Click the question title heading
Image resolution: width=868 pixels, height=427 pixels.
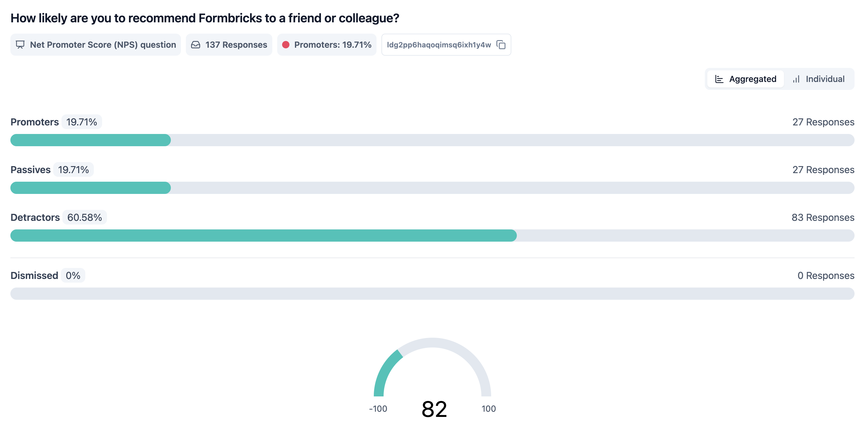(x=205, y=18)
